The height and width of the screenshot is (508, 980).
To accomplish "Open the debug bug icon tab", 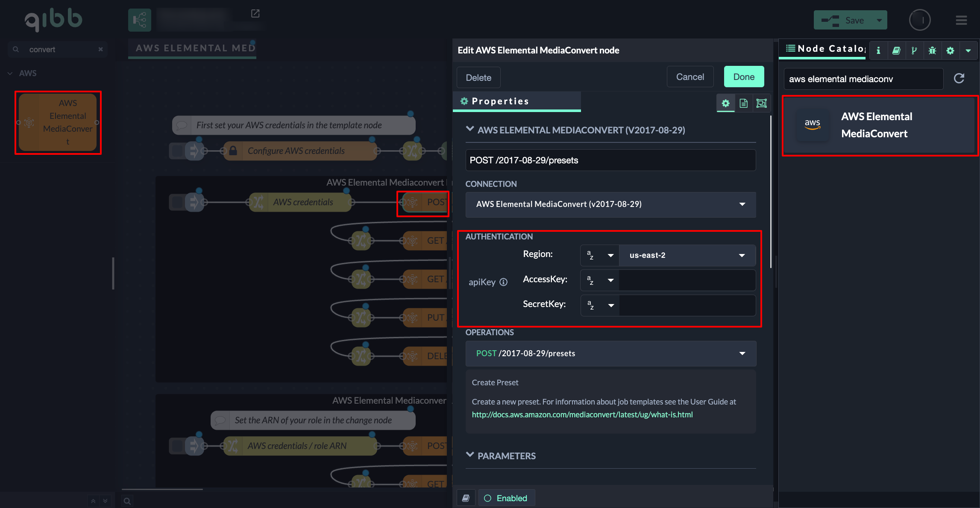I will point(932,50).
